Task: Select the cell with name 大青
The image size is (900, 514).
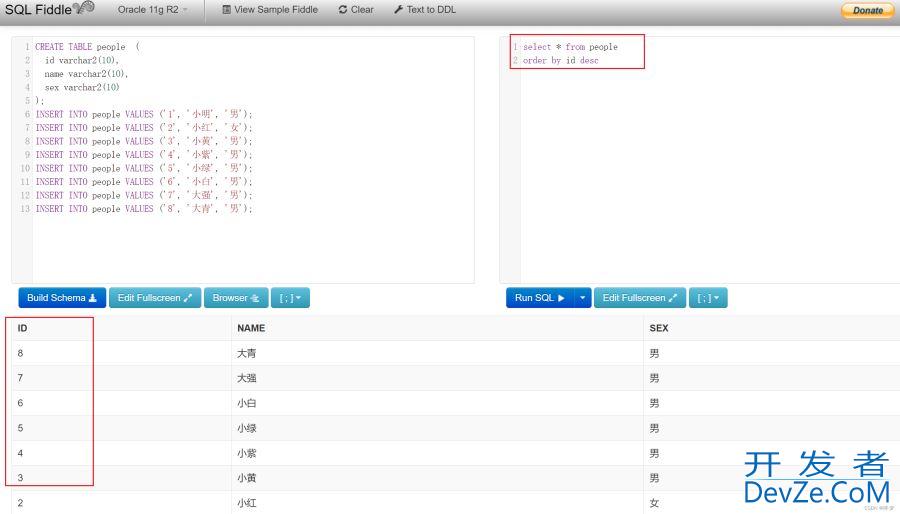Action: point(437,353)
